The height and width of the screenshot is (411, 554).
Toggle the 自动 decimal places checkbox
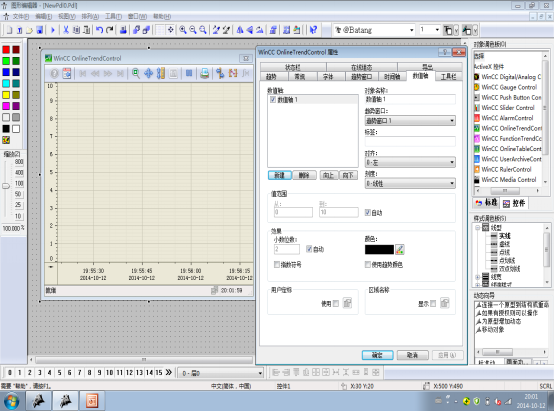[x=309, y=249]
